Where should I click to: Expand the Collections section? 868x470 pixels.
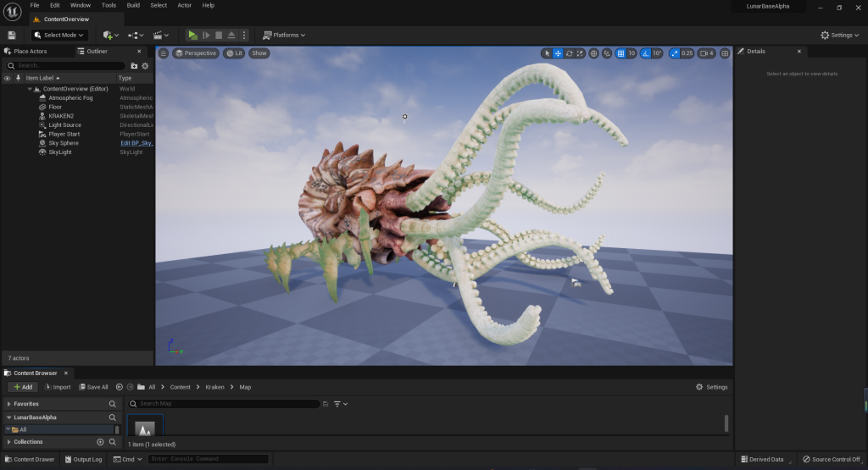pos(8,442)
